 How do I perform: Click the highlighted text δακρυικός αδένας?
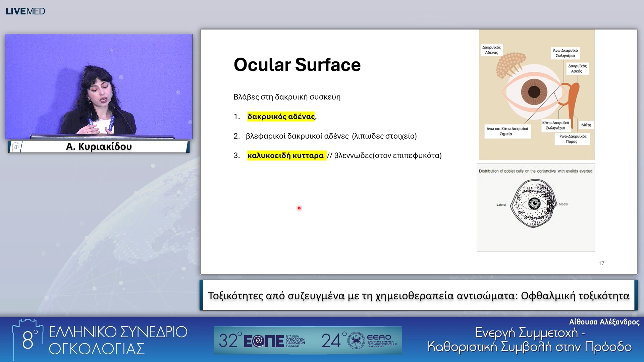[281, 116]
